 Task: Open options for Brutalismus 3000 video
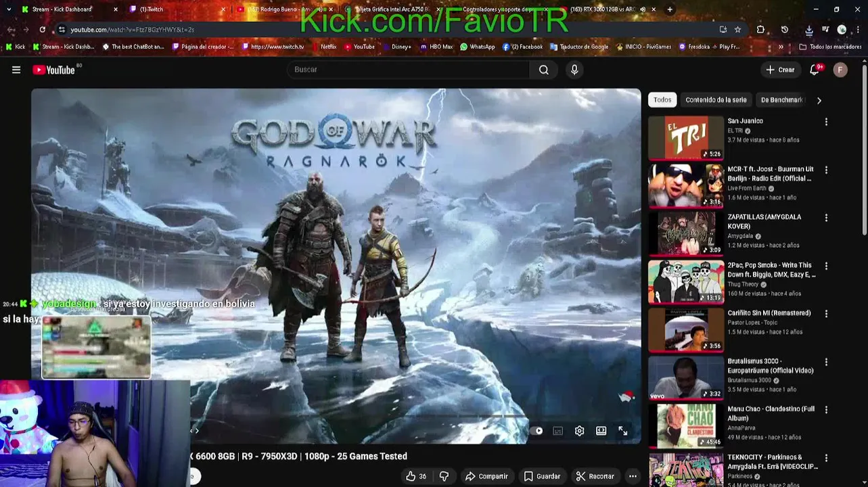point(826,363)
